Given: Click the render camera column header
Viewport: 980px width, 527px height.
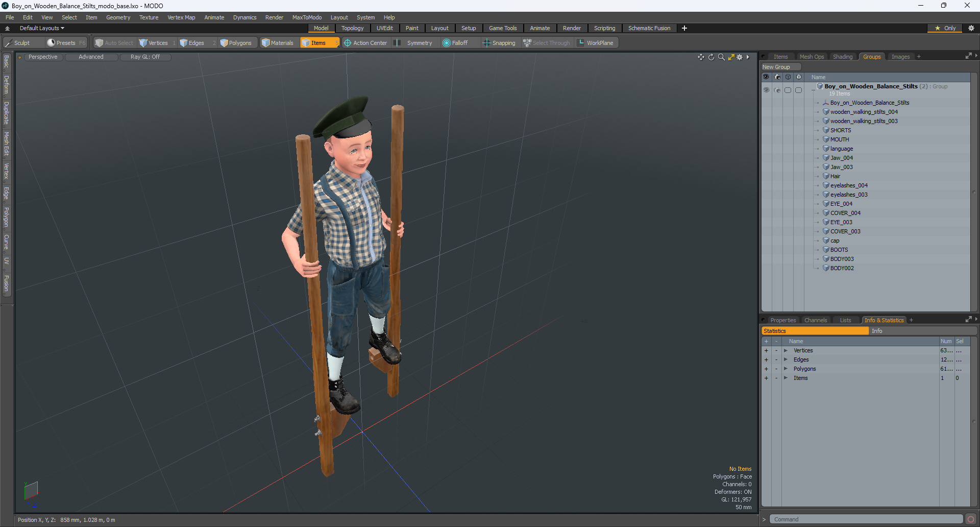Looking at the screenshot, I should point(777,77).
